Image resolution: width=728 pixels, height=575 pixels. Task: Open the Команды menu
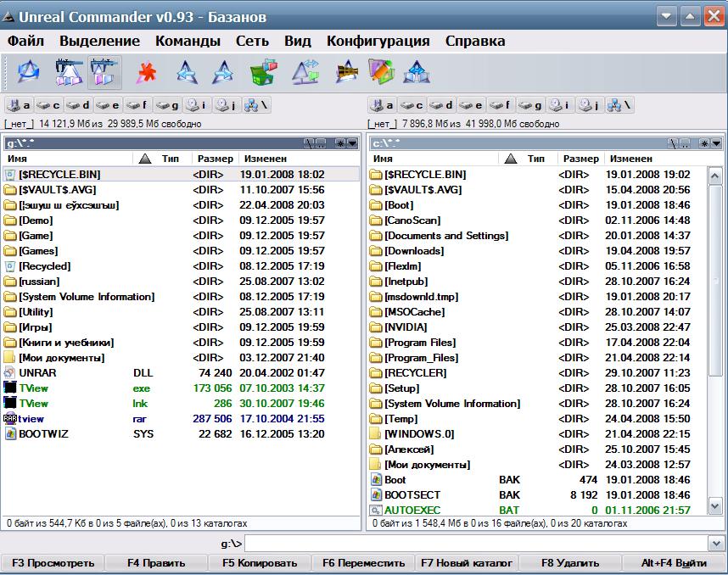pos(188,41)
